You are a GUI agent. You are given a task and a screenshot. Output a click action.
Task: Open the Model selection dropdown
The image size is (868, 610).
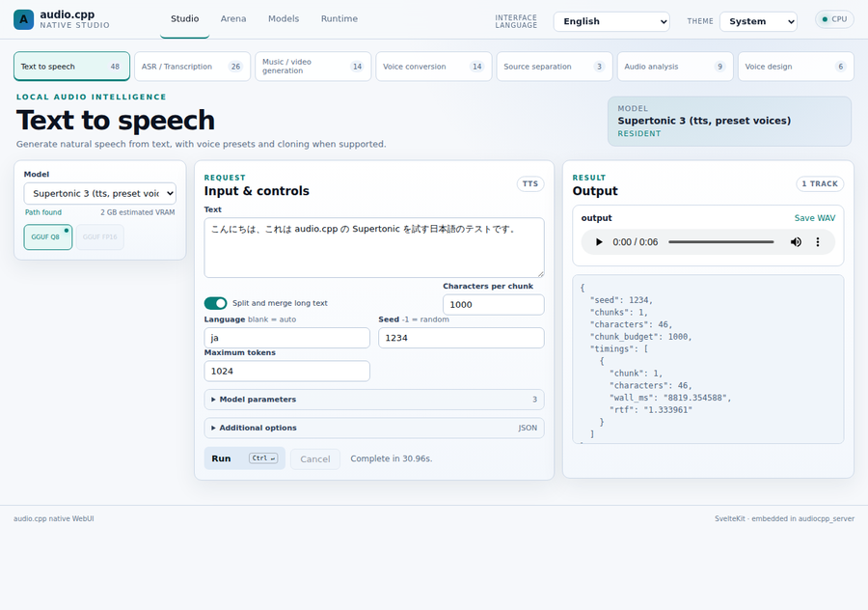100,193
